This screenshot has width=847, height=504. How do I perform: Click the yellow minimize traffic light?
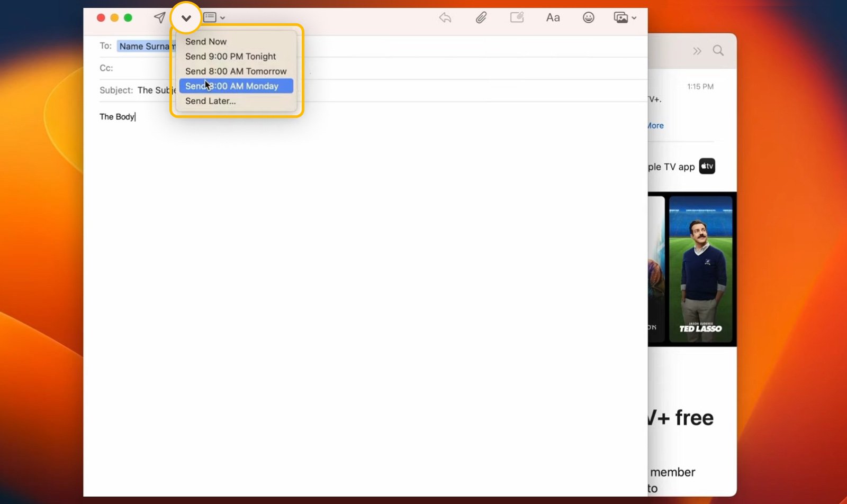[x=114, y=17]
